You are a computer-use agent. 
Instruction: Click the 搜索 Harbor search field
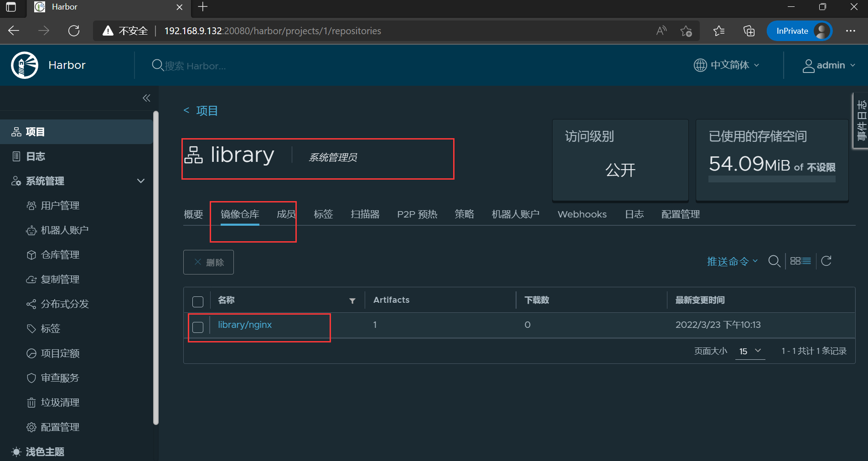pyautogui.click(x=195, y=66)
